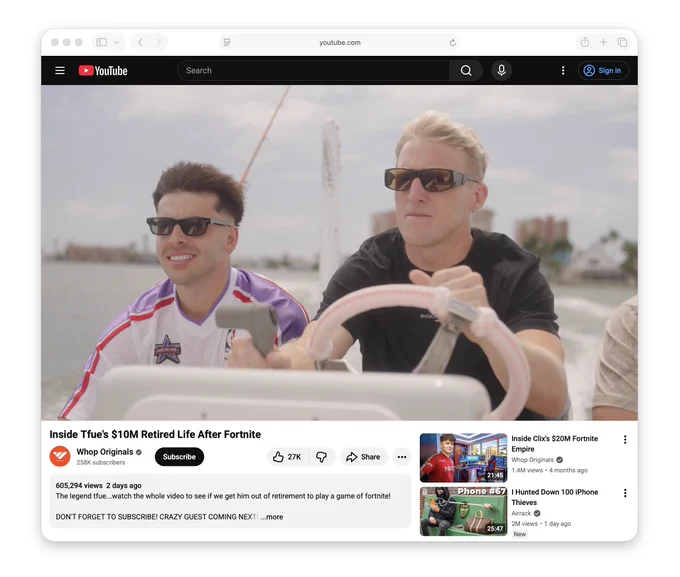The image size is (680, 577).
Task: Subscribe to Whop Originals
Action: coord(179,456)
